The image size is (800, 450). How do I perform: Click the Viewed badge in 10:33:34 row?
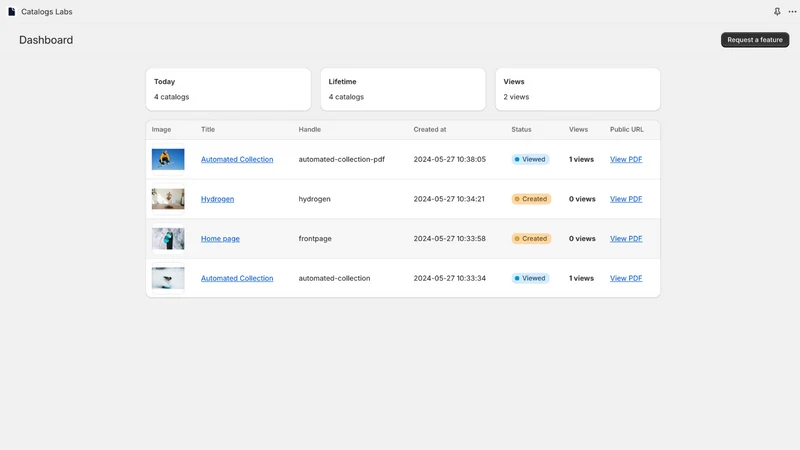pos(530,278)
